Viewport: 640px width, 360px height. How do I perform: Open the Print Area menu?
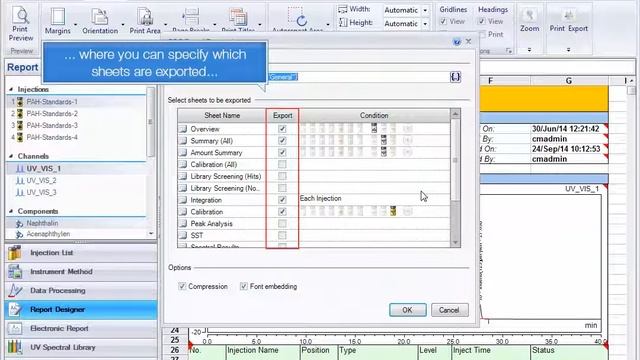(x=144, y=21)
